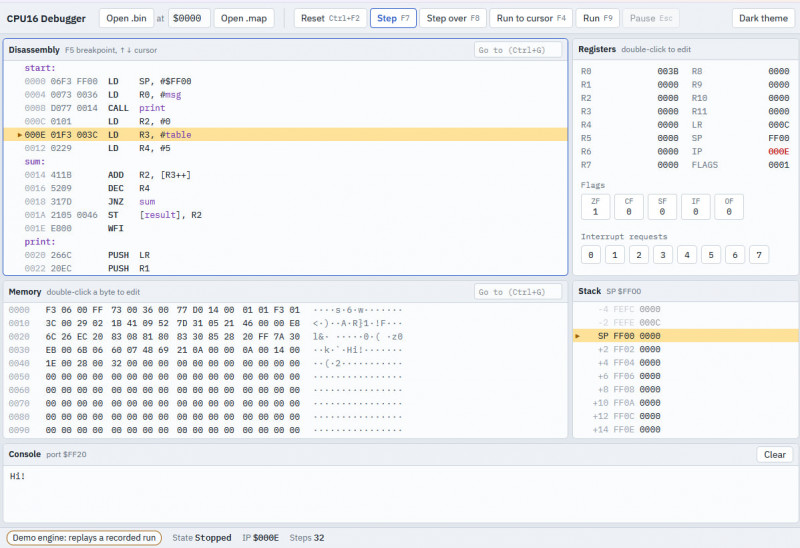The image size is (800, 548).
Task: Pause execution with Pause Esc
Action: (x=651, y=18)
